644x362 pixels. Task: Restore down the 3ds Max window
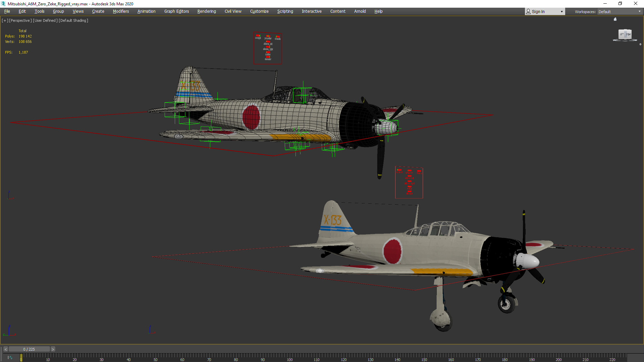tap(620, 4)
